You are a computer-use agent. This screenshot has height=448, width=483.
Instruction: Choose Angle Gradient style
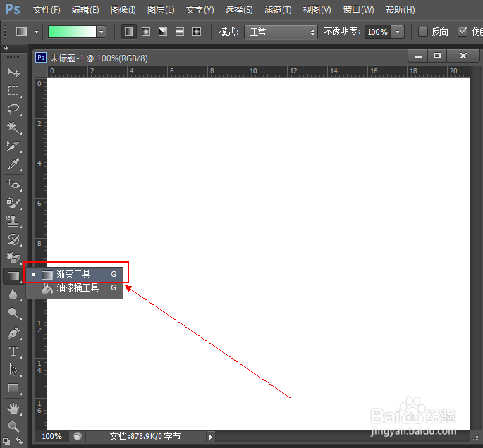163,32
